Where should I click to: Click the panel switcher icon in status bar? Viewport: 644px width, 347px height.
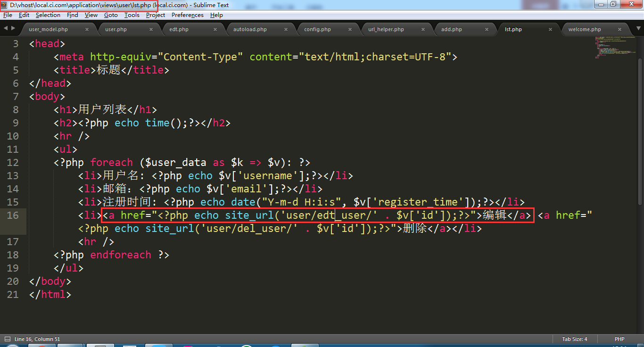pos(7,339)
